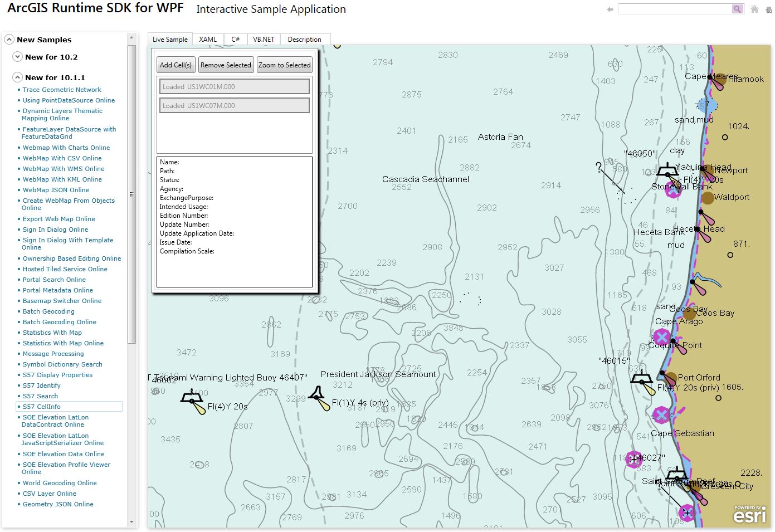This screenshot has width=775, height=532.
Task: Go to home via house icon
Action: (755, 9)
